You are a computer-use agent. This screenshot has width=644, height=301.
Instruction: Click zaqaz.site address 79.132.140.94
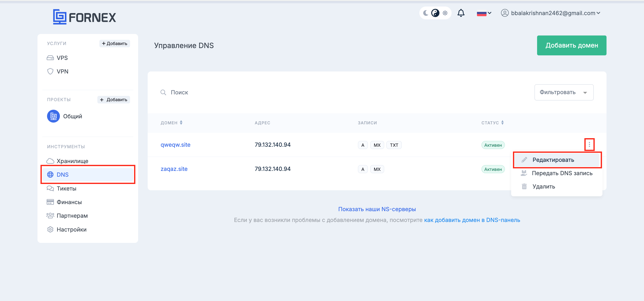coord(272,169)
